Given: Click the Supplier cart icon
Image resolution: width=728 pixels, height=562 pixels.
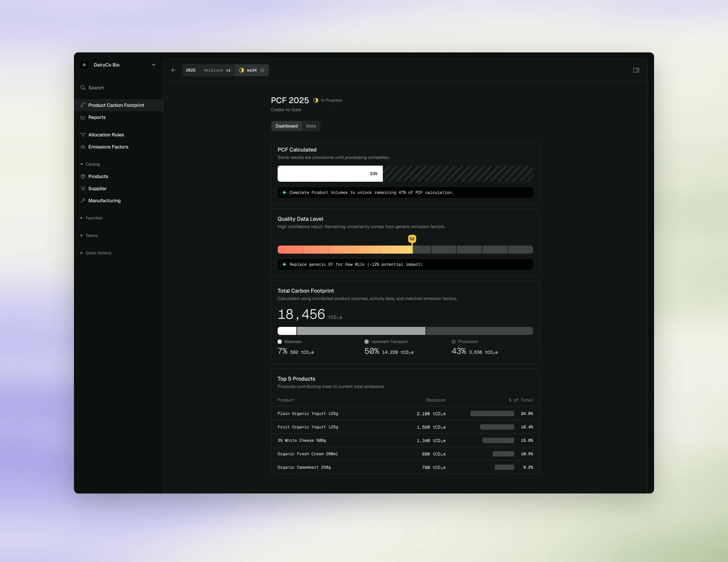Looking at the screenshot, I should [x=83, y=188].
